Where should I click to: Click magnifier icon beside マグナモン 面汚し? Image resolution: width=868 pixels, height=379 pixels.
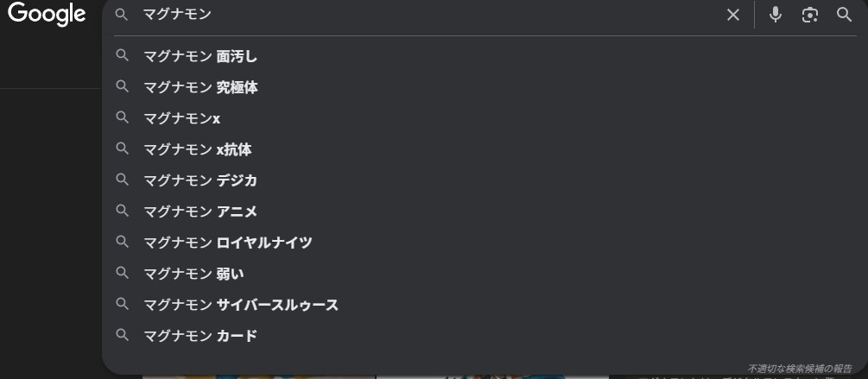(x=123, y=56)
